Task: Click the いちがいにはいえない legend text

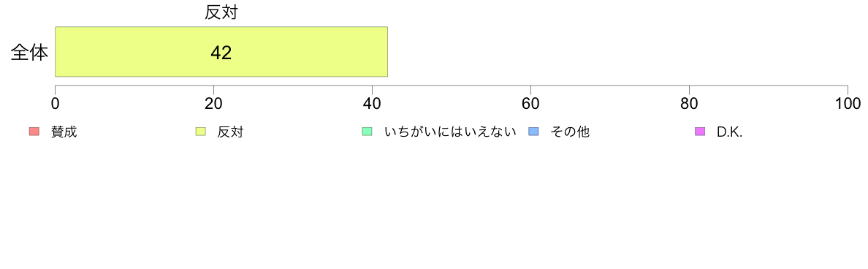Action: tap(450, 132)
